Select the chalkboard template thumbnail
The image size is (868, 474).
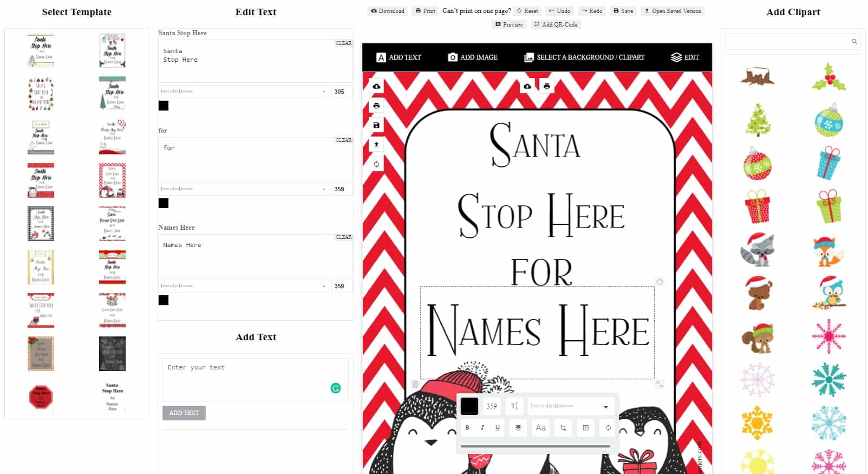[112, 354]
